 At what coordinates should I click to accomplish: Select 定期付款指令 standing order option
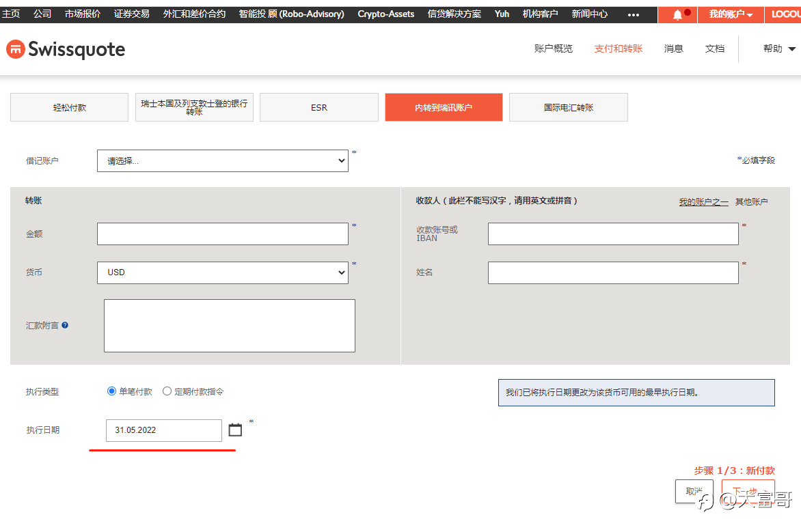167,391
